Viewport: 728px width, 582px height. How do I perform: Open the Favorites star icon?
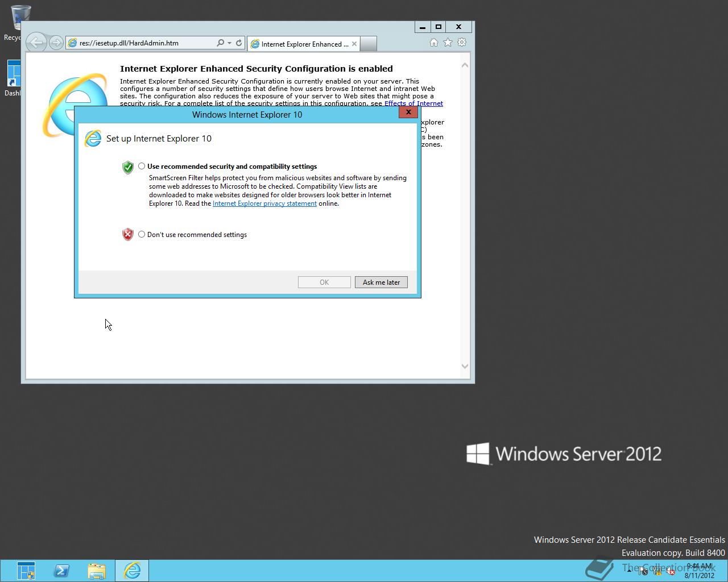coord(448,43)
